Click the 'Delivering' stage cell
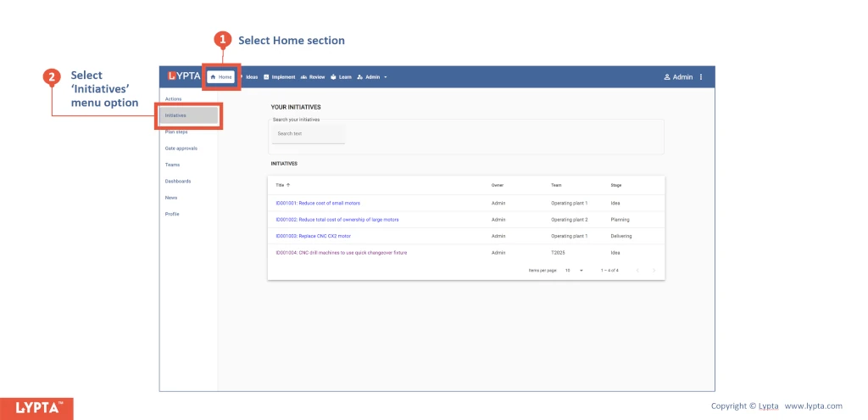 [621, 236]
